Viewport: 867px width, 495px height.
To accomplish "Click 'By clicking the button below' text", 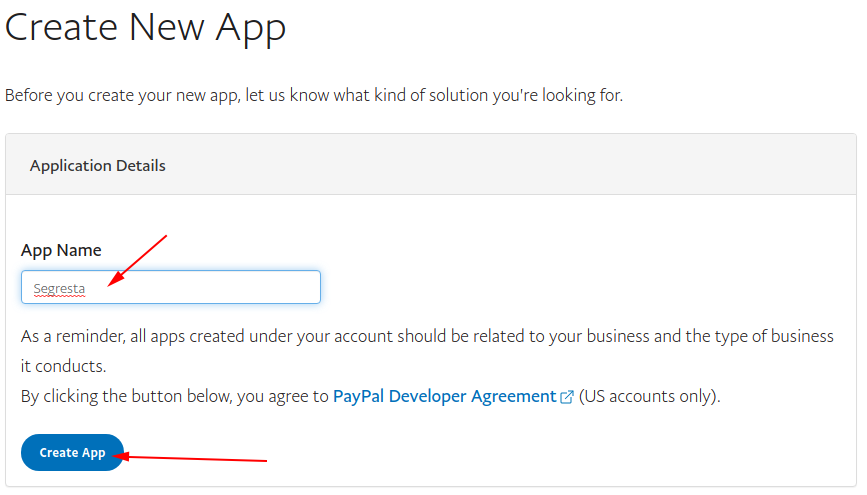I will [x=125, y=396].
